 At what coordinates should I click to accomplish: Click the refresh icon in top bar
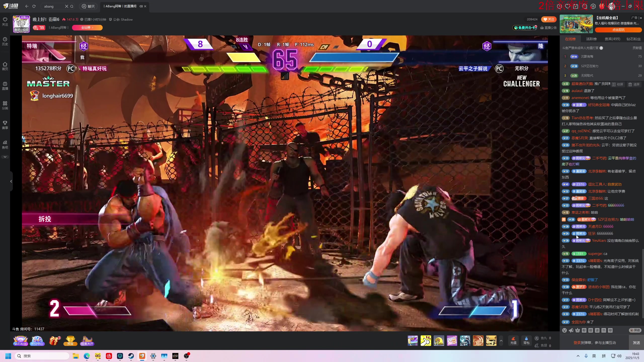point(34,6)
